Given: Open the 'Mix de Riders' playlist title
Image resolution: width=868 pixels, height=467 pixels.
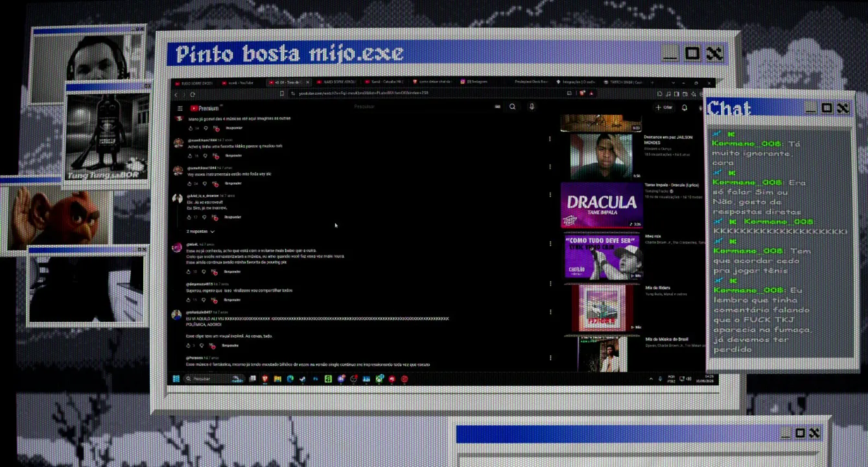Looking at the screenshot, I should 658,288.
